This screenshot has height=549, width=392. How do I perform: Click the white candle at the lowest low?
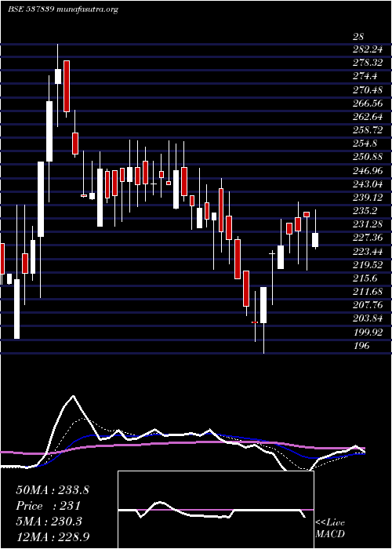263,305
